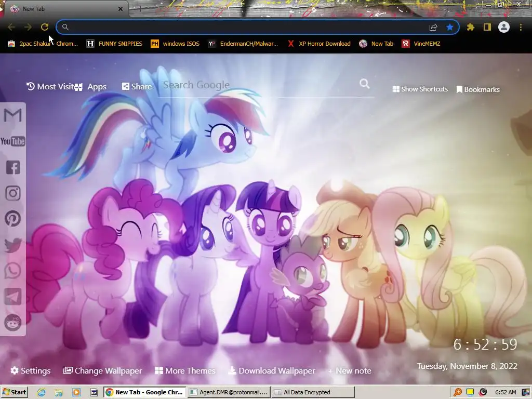The height and width of the screenshot is (399, 532).
Task: Click the clock showing 6:52:59
Action: click(x=485, y=344)
